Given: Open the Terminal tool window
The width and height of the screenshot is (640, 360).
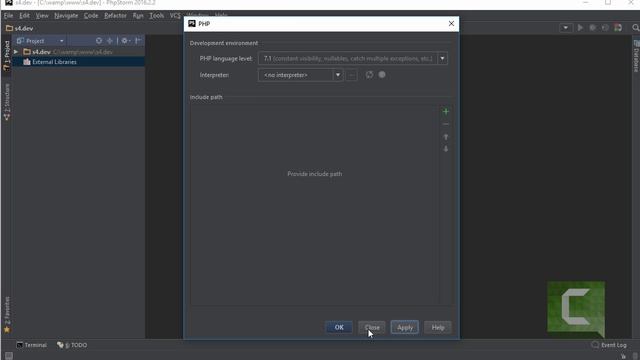Looking at the screenshot, I should [x=31, y=345].
